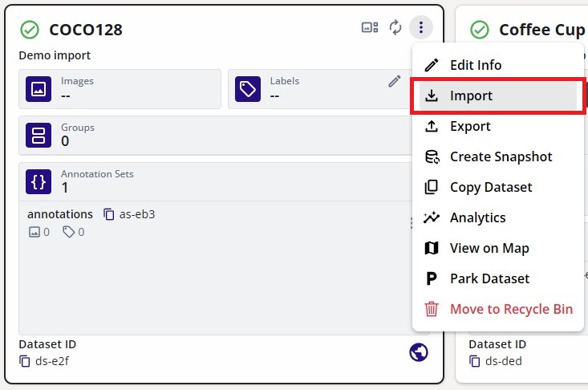Click the map icon next to View on Map
Viewport: 588px width, 390px height.
click(432, 248)
